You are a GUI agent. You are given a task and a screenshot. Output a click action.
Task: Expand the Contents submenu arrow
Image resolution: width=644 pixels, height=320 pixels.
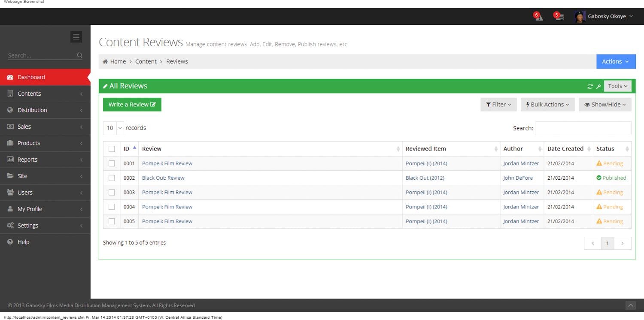pos(81,94)
